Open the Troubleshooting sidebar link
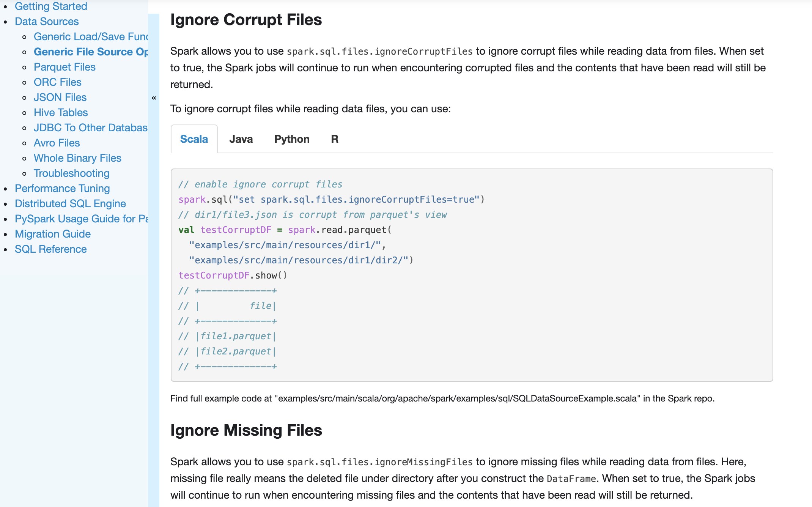 71,173
